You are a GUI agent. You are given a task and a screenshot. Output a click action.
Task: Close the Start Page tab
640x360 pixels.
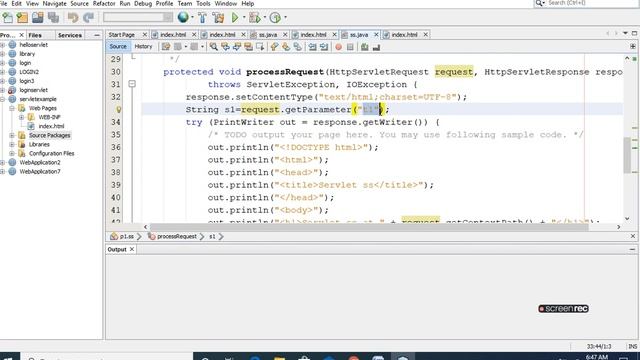point(144,35)
